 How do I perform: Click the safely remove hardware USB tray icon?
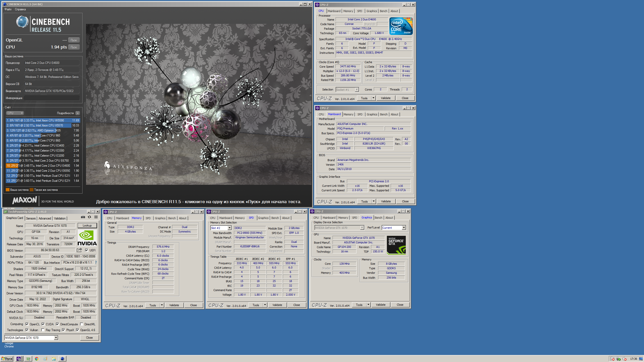[619, 359]
